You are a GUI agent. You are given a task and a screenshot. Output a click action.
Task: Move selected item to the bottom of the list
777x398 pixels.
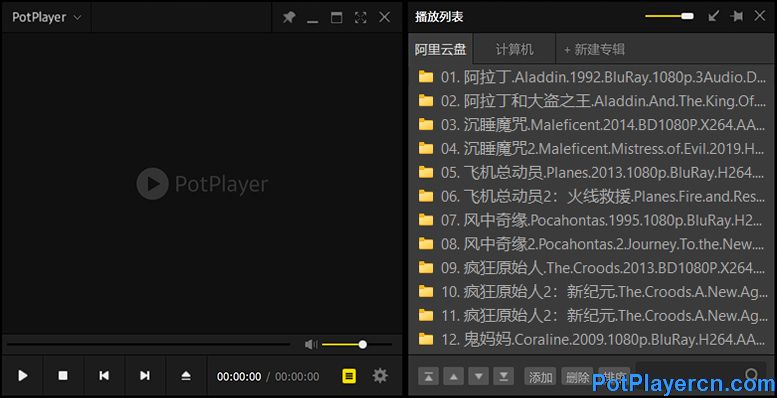tap(503, 377)
